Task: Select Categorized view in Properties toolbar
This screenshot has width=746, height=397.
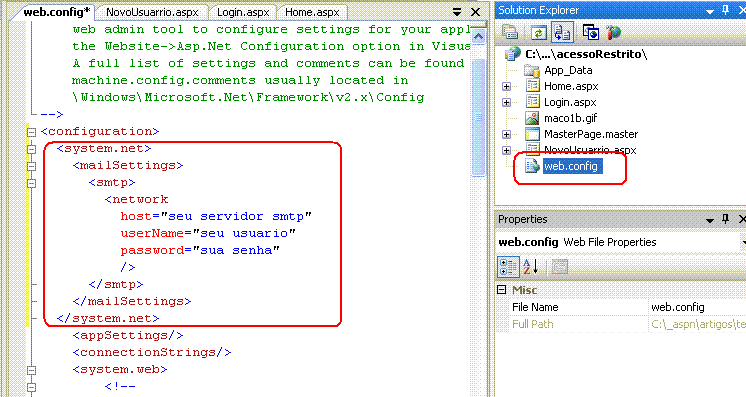Action: [x=508, y=267]
